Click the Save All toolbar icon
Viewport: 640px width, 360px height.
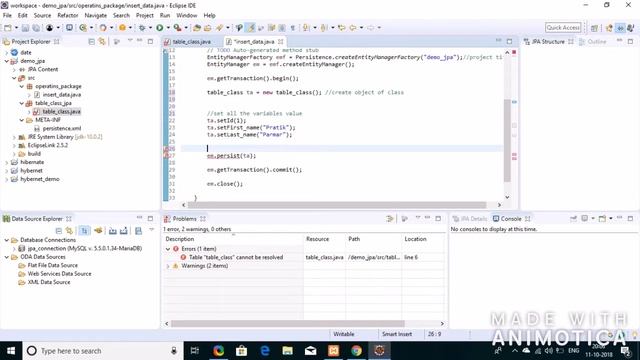(x=36, y=28)
